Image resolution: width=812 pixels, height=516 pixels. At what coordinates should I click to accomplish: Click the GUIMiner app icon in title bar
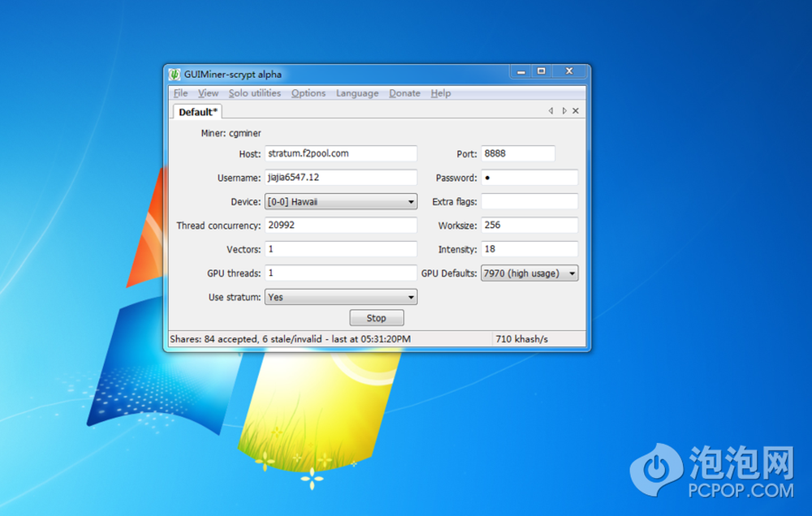click(175, 74)
